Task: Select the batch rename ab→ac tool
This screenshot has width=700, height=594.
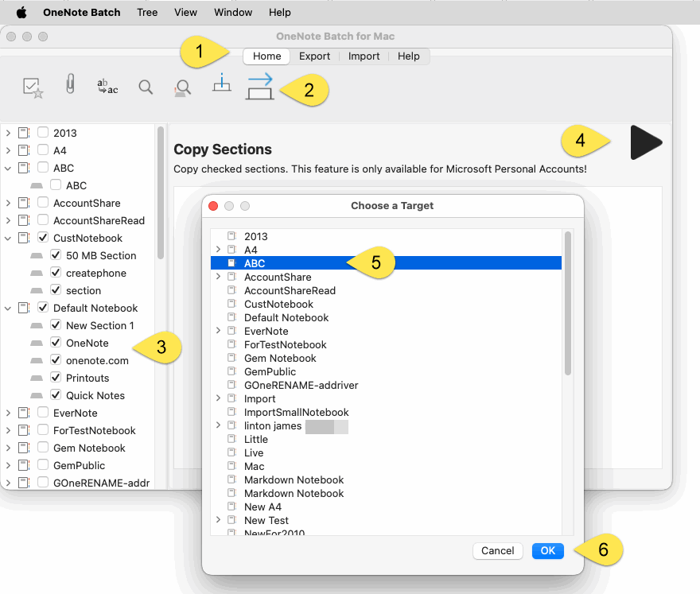Action: click(107, 88)
